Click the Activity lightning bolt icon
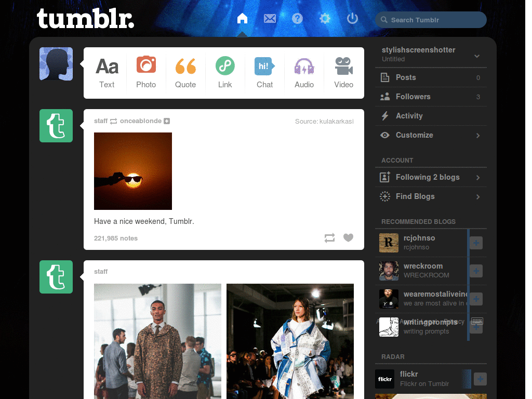Image resolution: width=532 pixels, height=399 pixels. click(x=385, y=116)
